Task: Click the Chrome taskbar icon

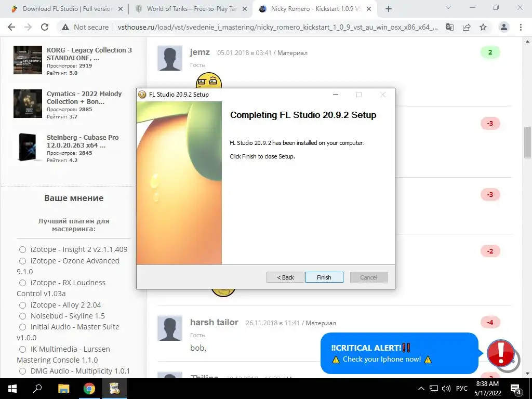Action: pyautogui.click(x=89, y=389)
